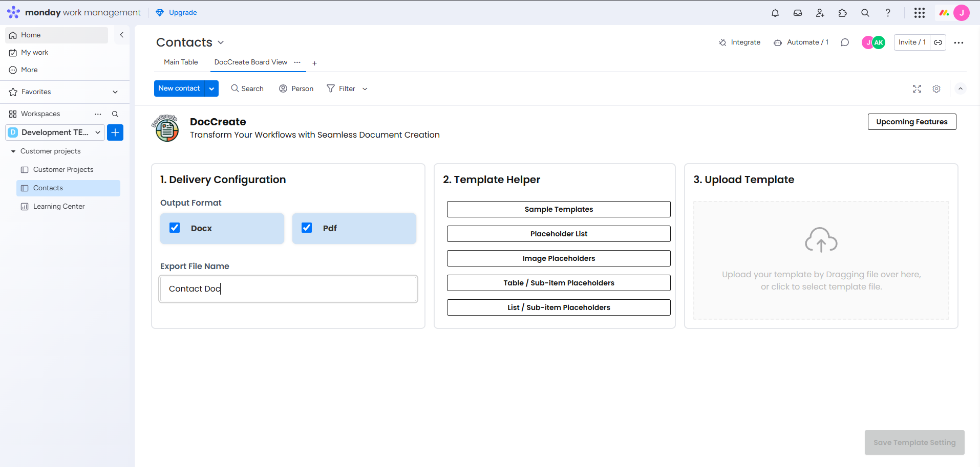
Task: Select the DocCreate Board View tab
Action: (x=251, y=62)
